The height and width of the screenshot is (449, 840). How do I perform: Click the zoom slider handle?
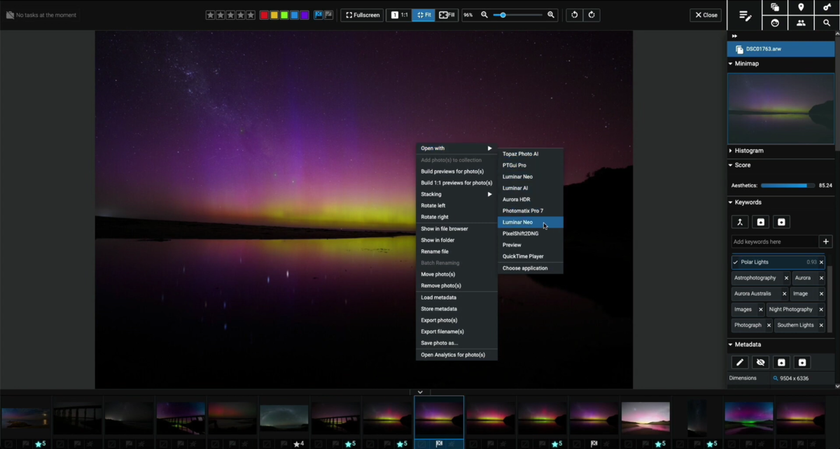[x=502, y=15]
